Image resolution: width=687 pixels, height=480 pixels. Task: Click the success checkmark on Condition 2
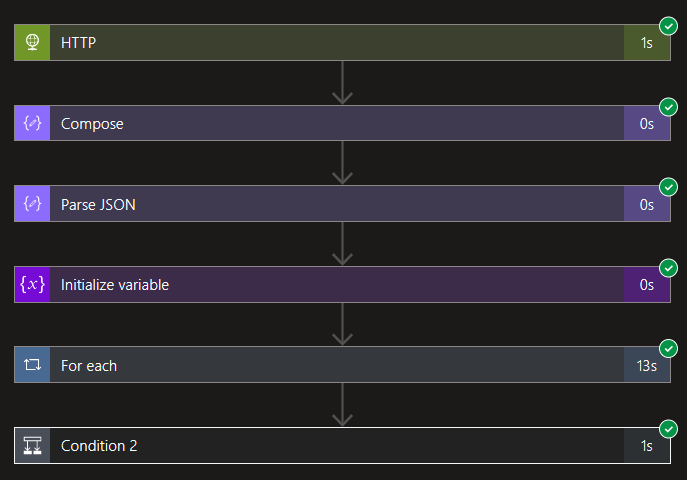click(x=669, y=429)
